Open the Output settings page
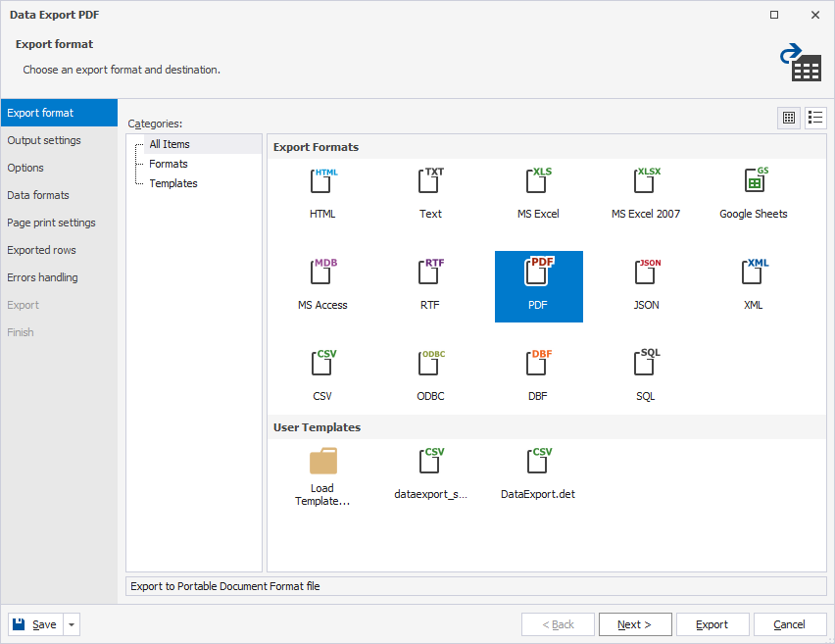This screenshot has width=835, height=644. click(44, 140)
